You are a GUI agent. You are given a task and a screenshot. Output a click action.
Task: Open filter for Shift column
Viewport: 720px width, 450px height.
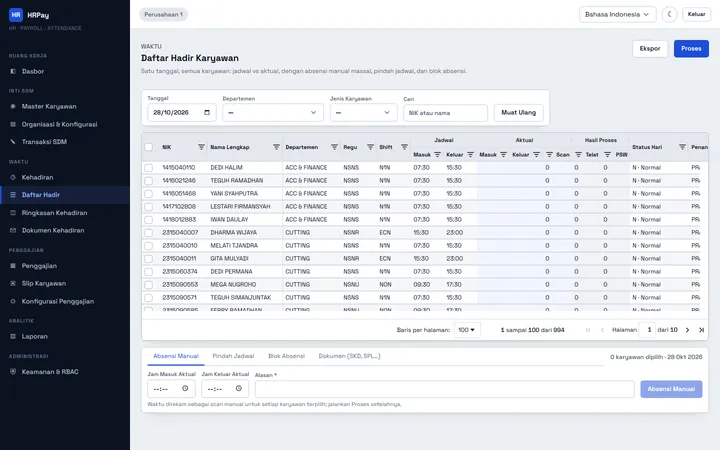click(x=404, y=147)
